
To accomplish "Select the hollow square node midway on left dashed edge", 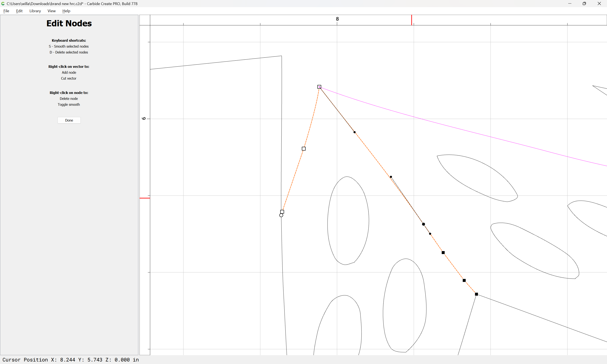I will coord(304,149).
